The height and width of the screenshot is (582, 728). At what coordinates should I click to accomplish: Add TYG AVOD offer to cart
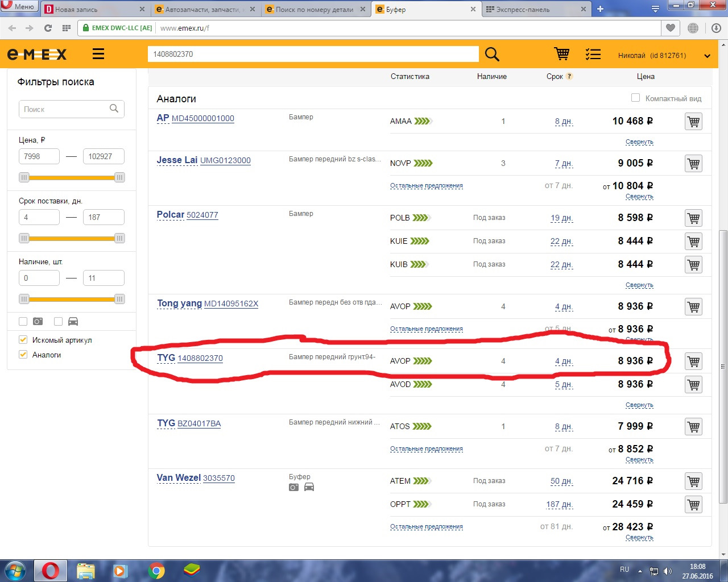pos(694,385)
